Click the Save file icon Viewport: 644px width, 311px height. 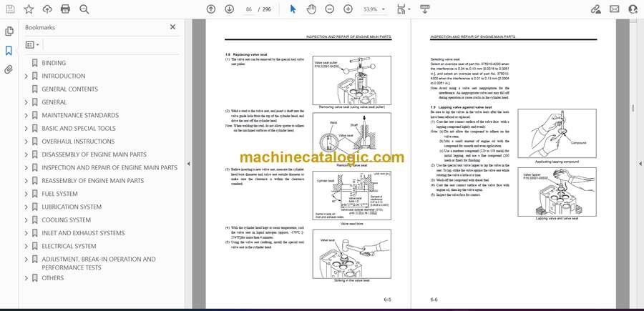click(10, 9)
